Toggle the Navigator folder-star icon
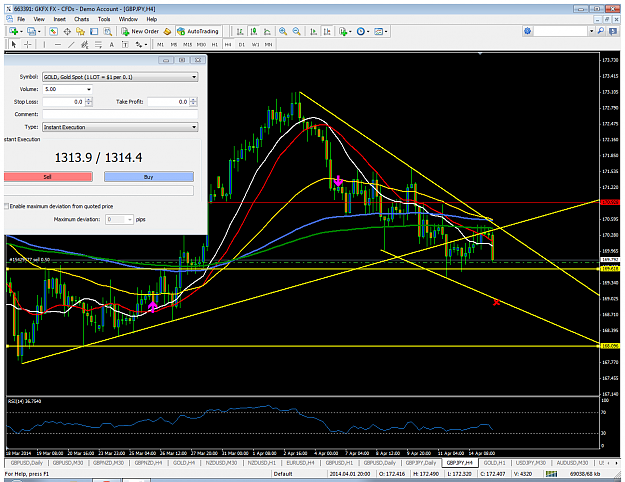Image resolution: width=625 pixels, height=482 pixels. tap(81, 31)
